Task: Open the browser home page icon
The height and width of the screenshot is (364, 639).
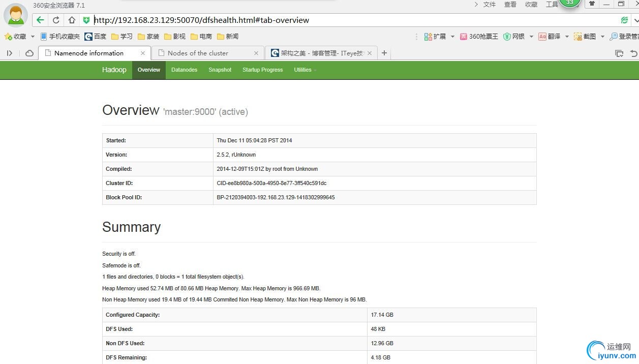Action: [x=72, y=20]
